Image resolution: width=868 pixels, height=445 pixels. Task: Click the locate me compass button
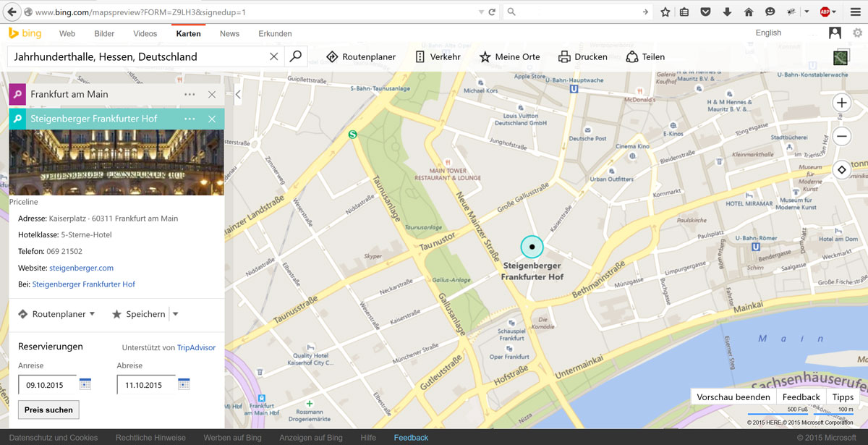841,170
